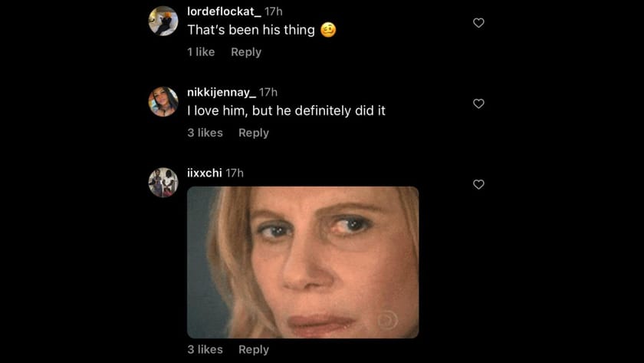
Task: Like the lordeflockat_ comment with the heart
Action: coord(478,23)
